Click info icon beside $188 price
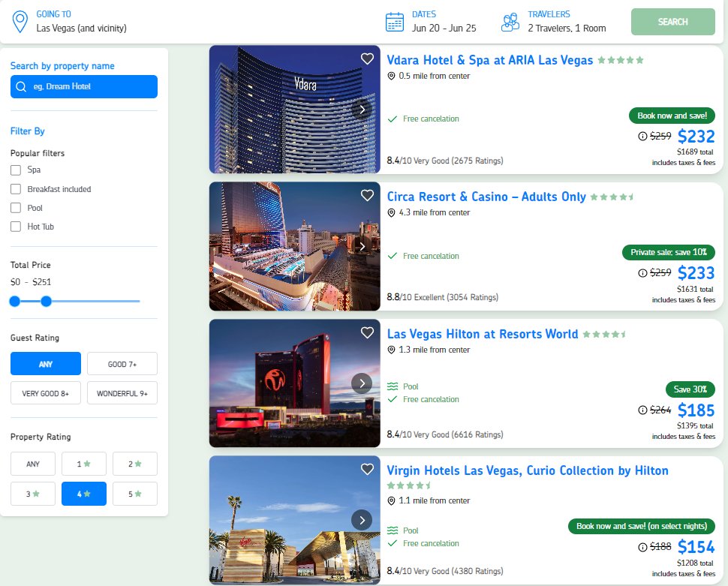Screen dimensions: 728x586 (x=642, y=547)
